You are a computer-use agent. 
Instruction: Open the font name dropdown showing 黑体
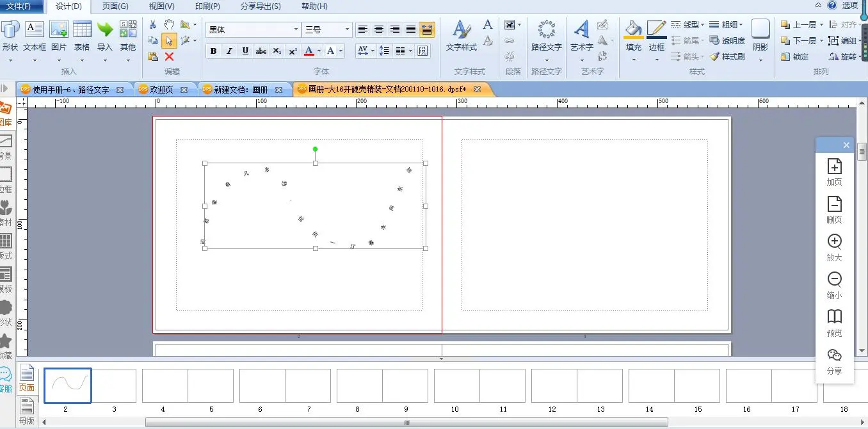click(253, 29)
